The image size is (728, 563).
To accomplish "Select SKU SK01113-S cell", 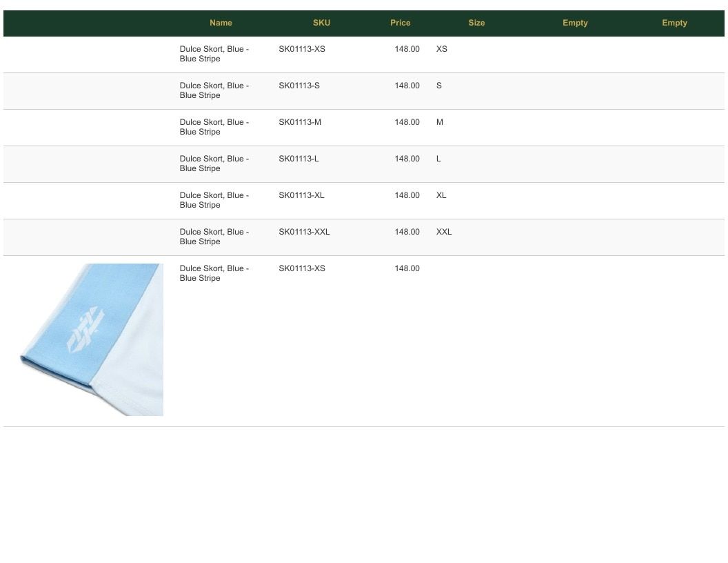I will point(299,86).
